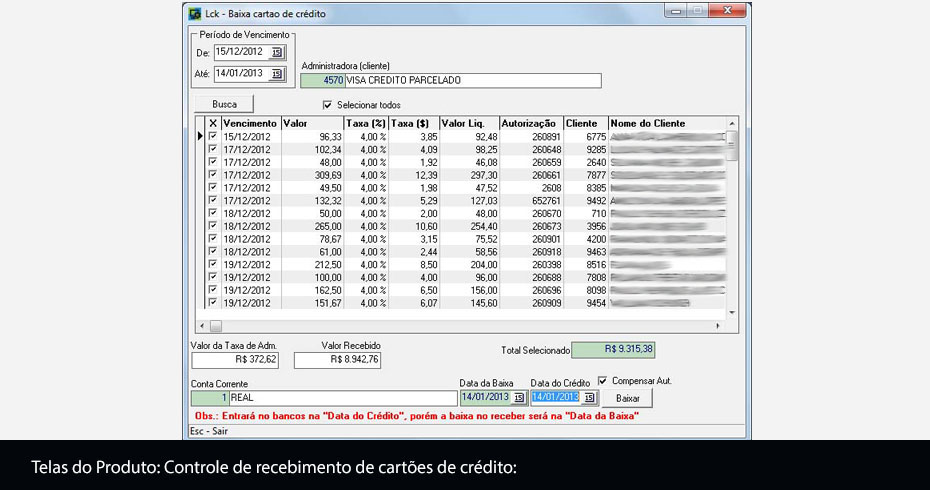Toggle the 'Selecionar todos' checkbox
Screen dimensions: 930x490
pyautogui.click(x=327, y=104)
